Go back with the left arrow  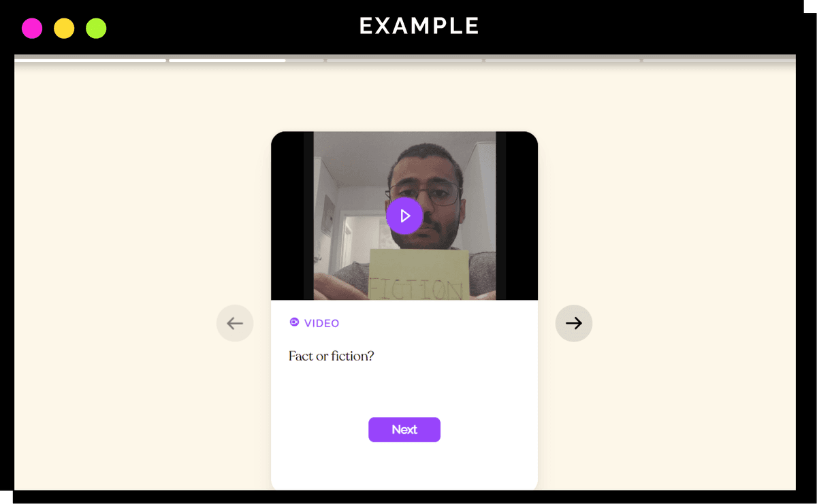235,323
